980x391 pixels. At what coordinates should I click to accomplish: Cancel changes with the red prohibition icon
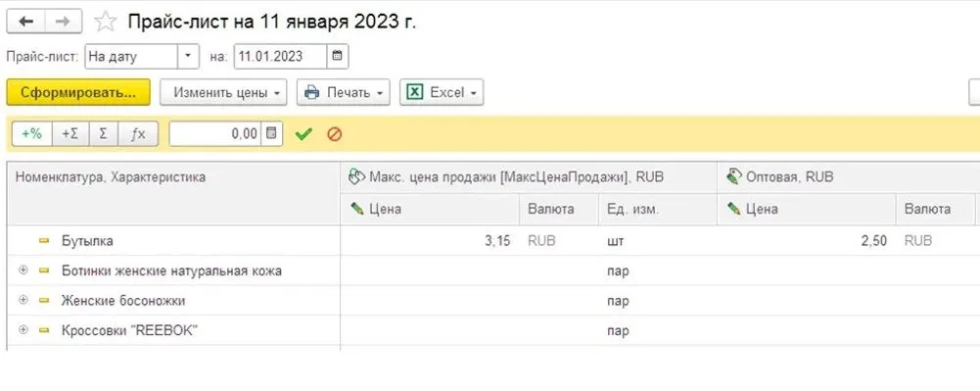click(335, 134)
